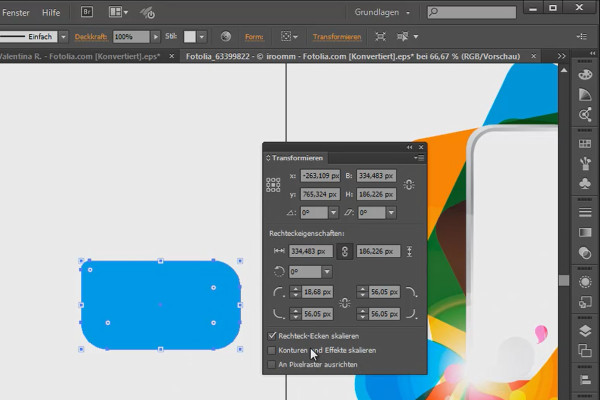Screen dimensions: 600x400
Task: Open the shear angle dropdown
Action: point(391,213)
